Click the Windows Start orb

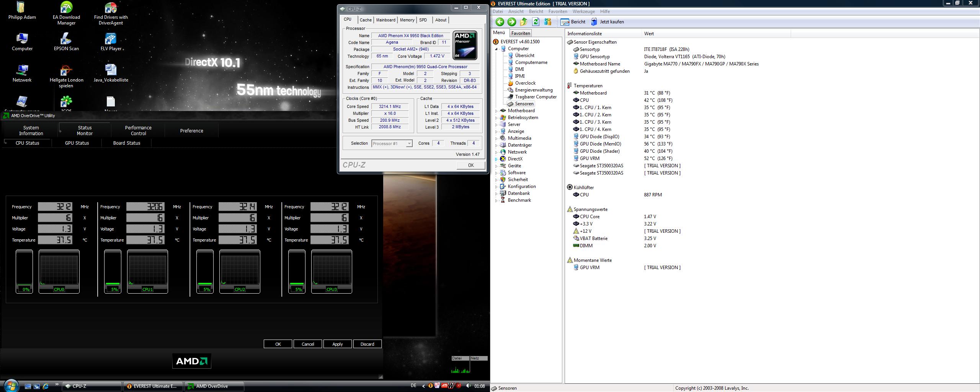click(11, 385)
